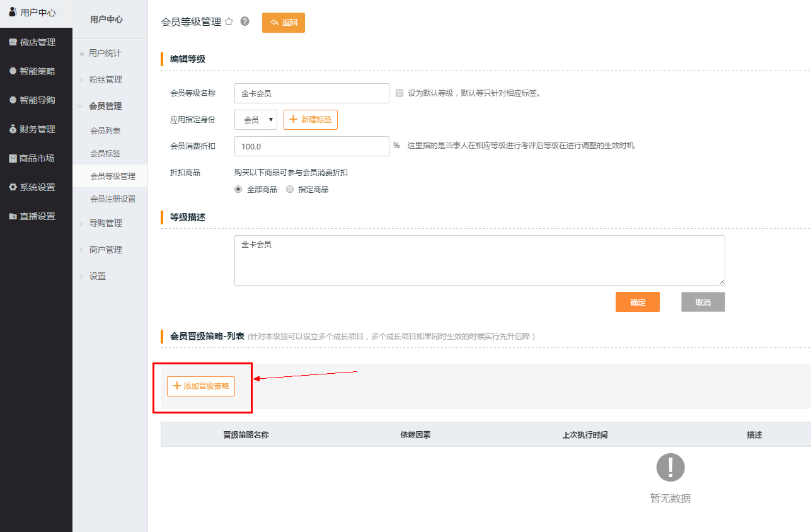Click the 系统设置 gear icon
This screenshot has width=811, height=532.
13,187
